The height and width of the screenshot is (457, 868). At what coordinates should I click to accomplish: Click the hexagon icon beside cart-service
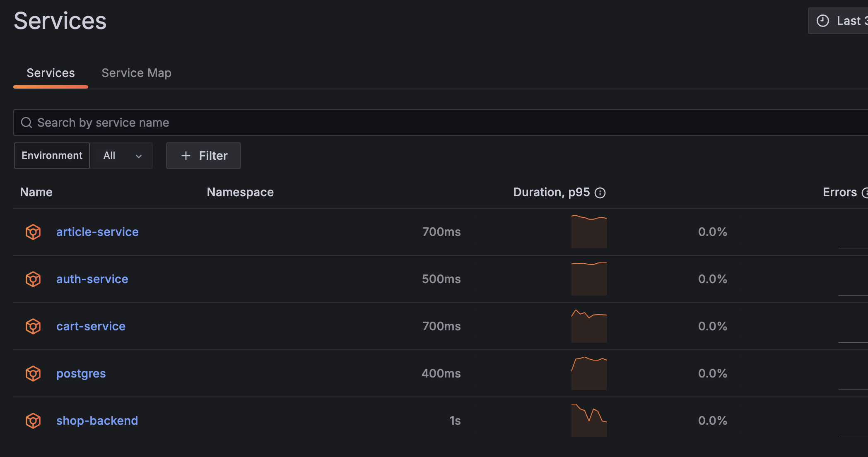[33, 326]
